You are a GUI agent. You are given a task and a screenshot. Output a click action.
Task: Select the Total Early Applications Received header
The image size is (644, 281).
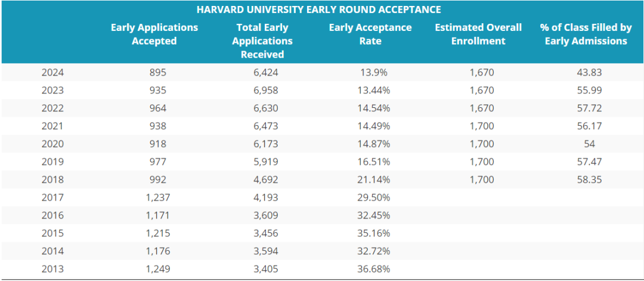262,41
